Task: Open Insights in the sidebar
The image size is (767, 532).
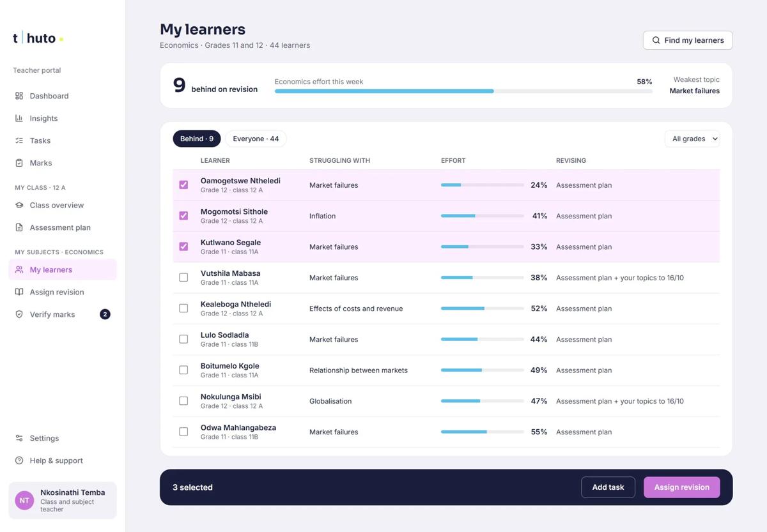Action: tap(63, 118)
